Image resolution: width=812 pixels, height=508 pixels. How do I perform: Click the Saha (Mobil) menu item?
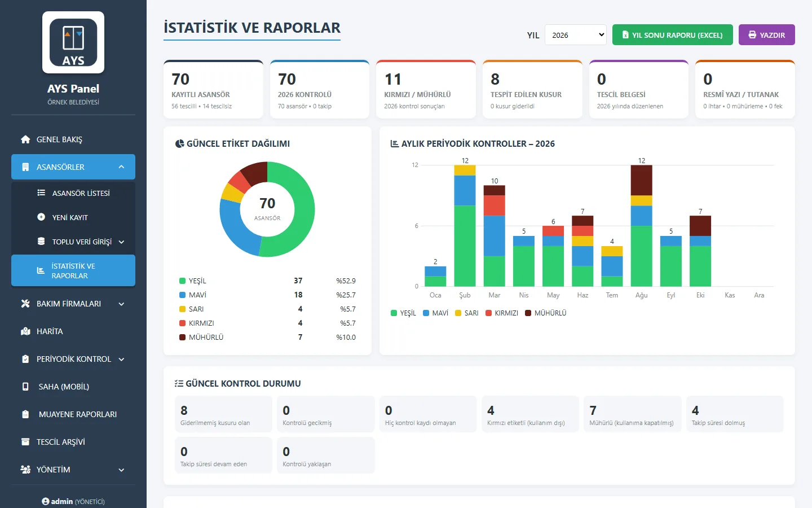(73, 387)
